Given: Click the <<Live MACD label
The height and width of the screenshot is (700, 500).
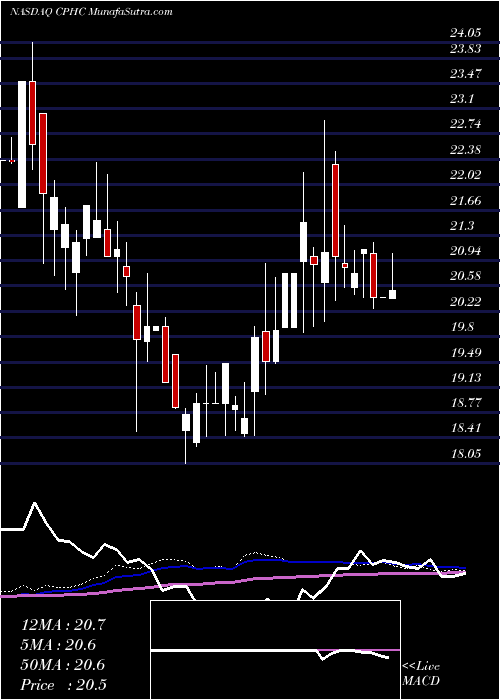Looking at the screenshot, I should (421, 674).
